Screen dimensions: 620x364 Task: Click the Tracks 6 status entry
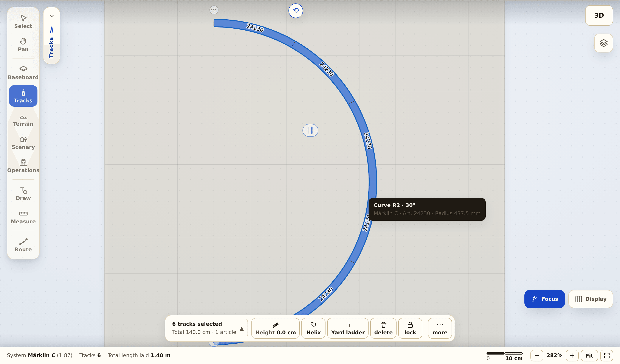(90, 355)
